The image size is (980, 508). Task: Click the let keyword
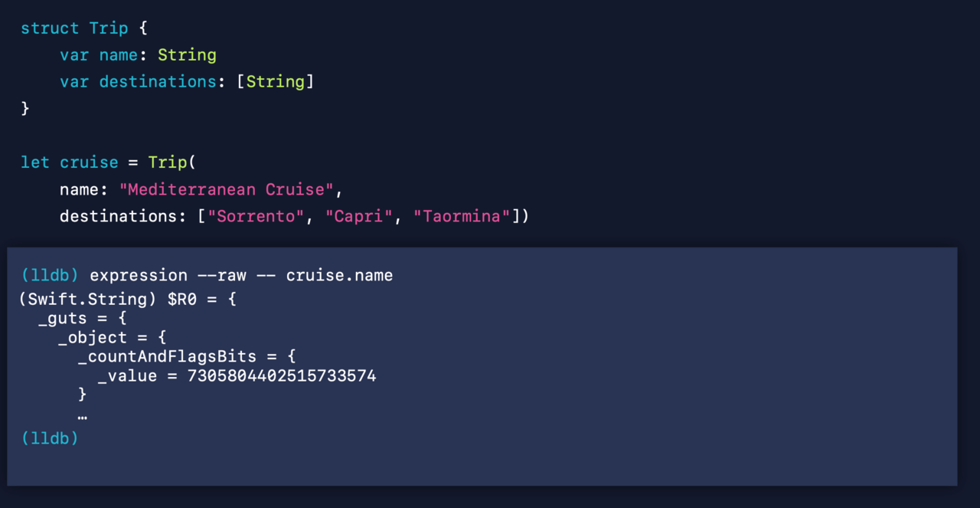[x=35, y=162]
